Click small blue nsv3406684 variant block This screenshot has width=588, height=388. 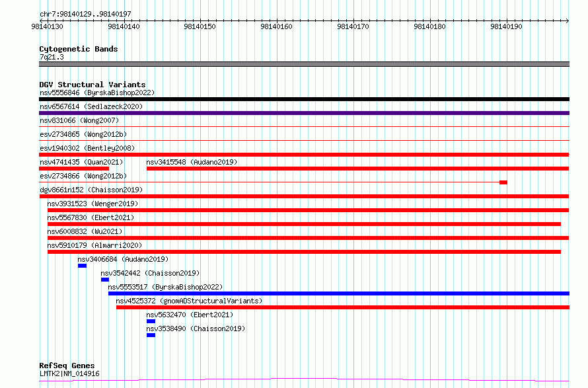(82, 266)
